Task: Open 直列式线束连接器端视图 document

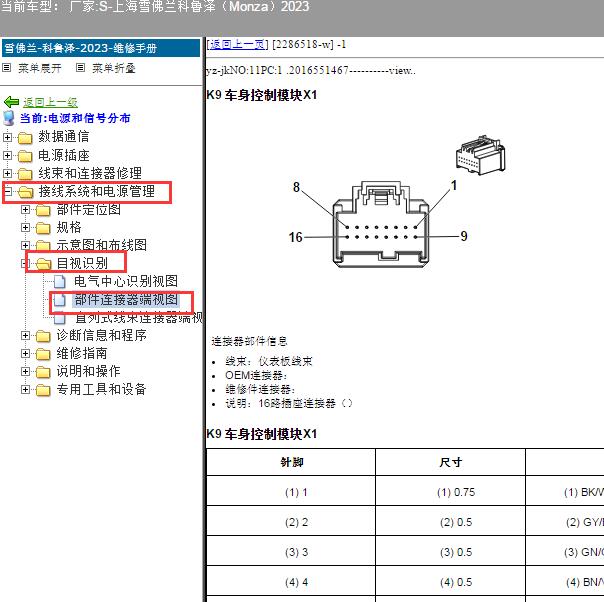Action: [x=138, y=318]
